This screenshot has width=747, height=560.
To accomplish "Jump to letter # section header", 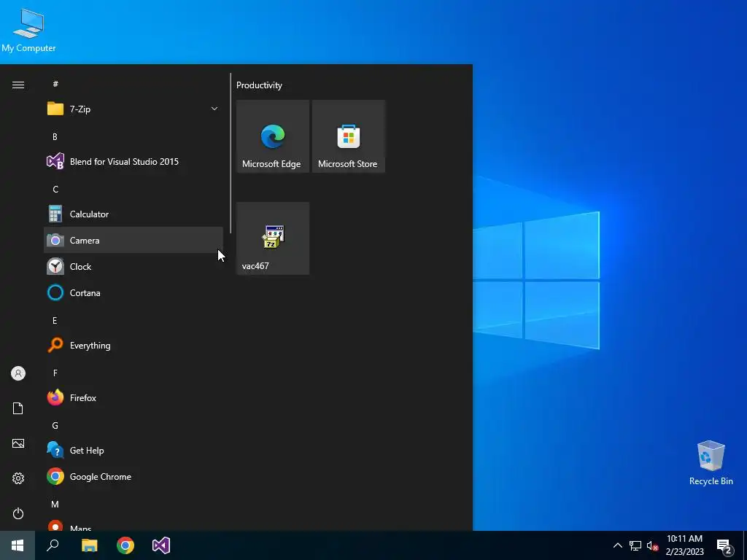I will point(55,84).
